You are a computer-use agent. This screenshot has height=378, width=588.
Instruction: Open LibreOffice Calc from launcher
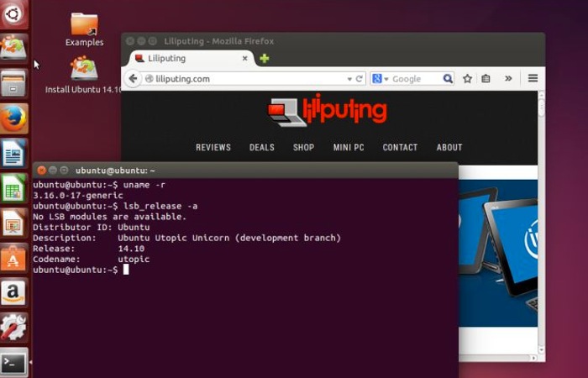tap(14, 188)
